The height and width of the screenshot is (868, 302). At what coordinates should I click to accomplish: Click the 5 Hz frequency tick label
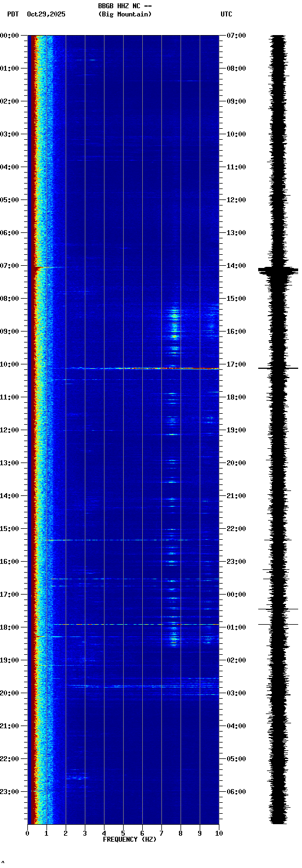tap(123, 833)
